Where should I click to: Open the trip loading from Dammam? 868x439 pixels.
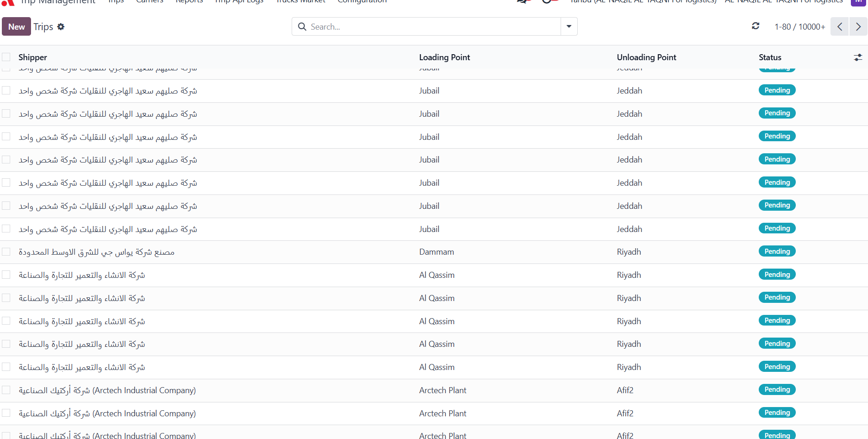pyautogui.click(x=437, y=252)
